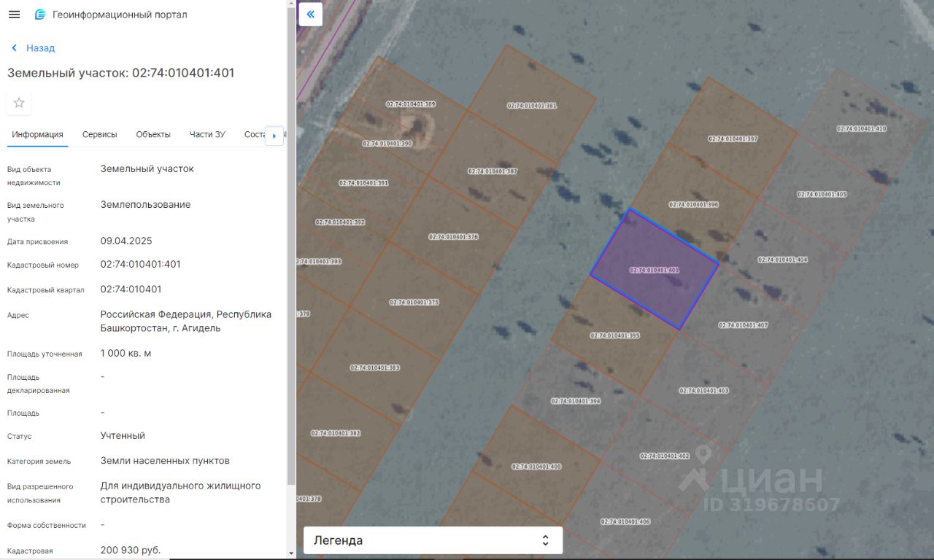Expand the Легенда dropdown

433,540
